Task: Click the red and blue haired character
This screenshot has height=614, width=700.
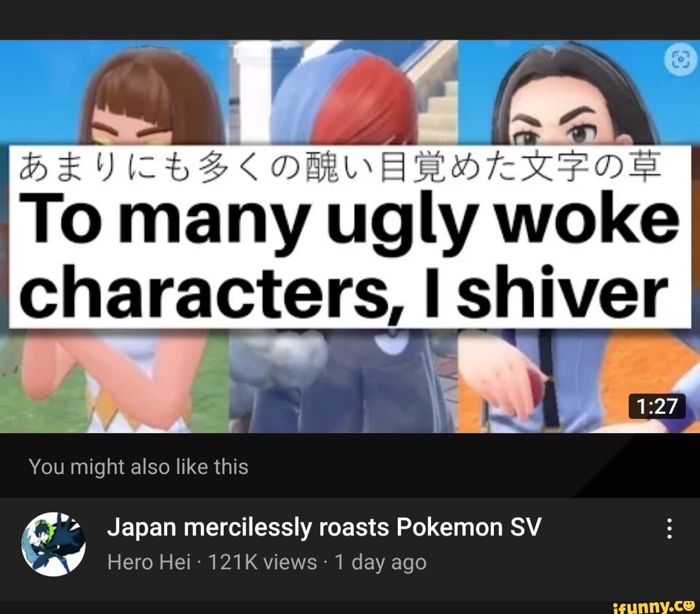Action: (x=345, y=99)
